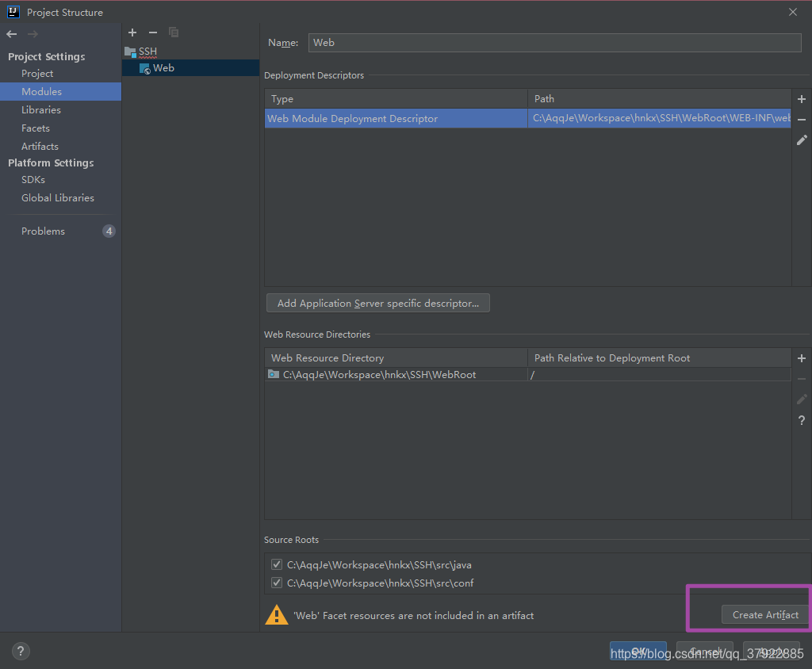812x669 pixels.
Task: Toggle the src\conf source root checkbox
Action: click(277, 583)
